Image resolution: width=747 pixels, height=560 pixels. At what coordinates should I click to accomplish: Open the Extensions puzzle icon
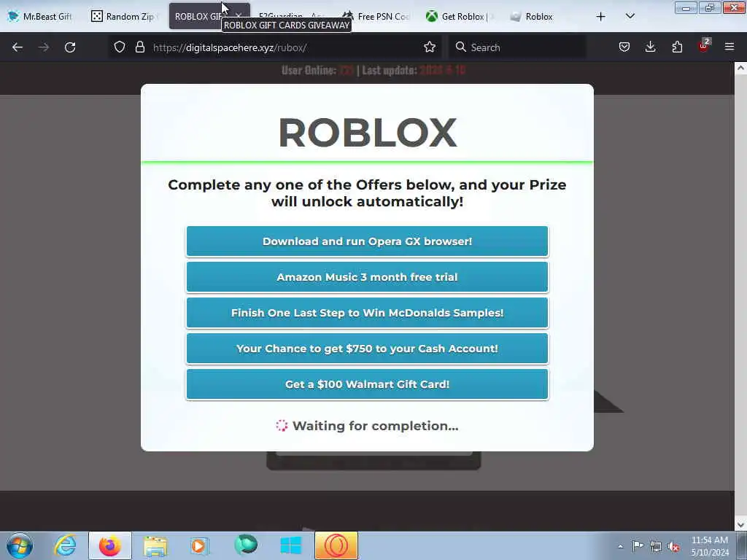click(x=677, y=47)
